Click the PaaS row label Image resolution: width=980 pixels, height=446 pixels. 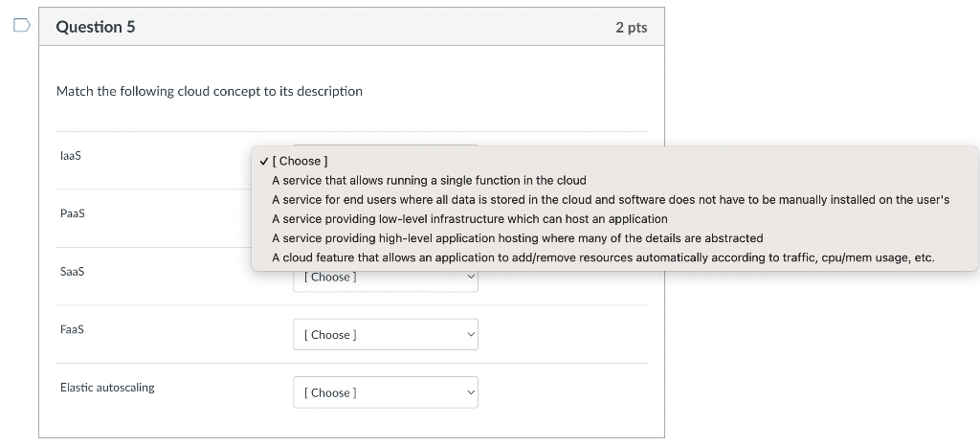coord(73,213)
